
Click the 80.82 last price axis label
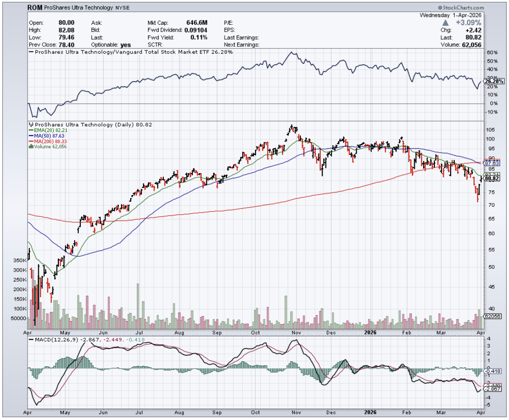493,178
